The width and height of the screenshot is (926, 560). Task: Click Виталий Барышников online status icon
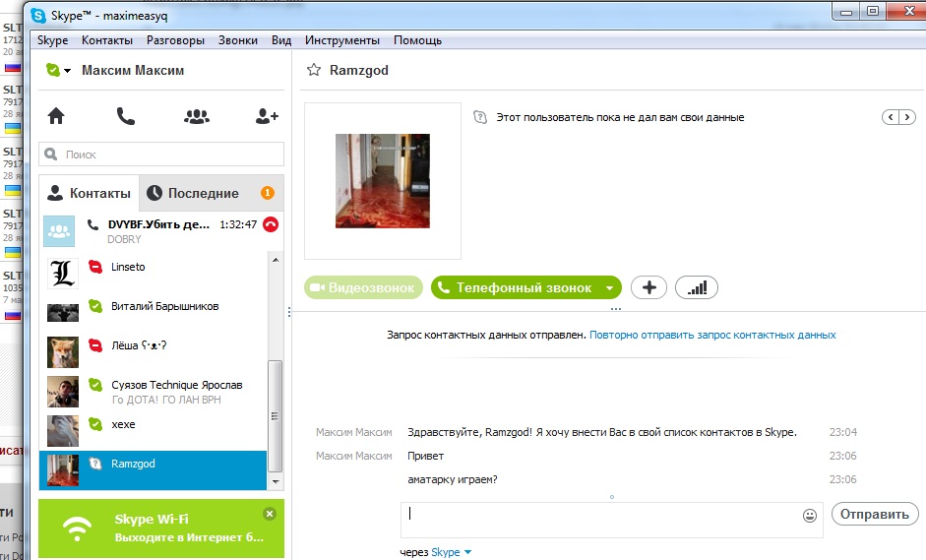(x=95, y=305)
